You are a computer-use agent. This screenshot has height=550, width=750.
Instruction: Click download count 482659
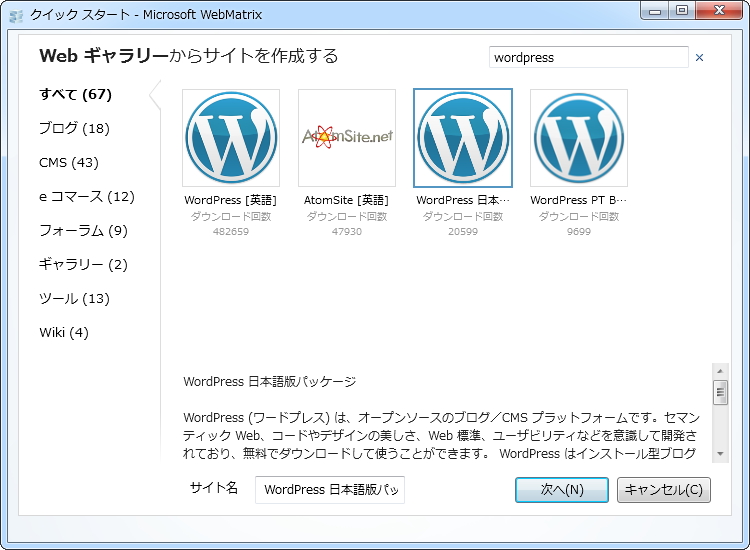coord(231,231)
